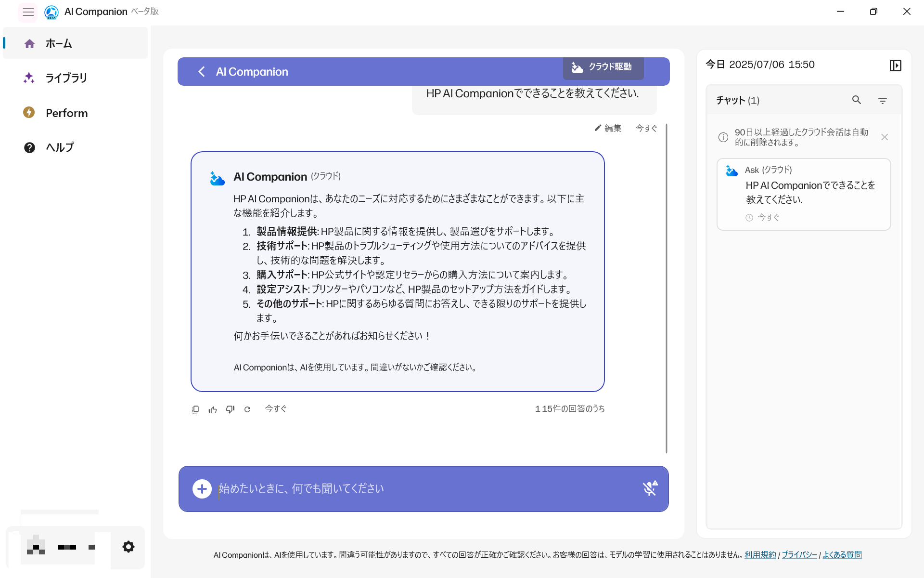Screen dimensions: 924x578
Task: Click the 今日 2025/07/06 15:50 date text
Action: coord(760,65)
